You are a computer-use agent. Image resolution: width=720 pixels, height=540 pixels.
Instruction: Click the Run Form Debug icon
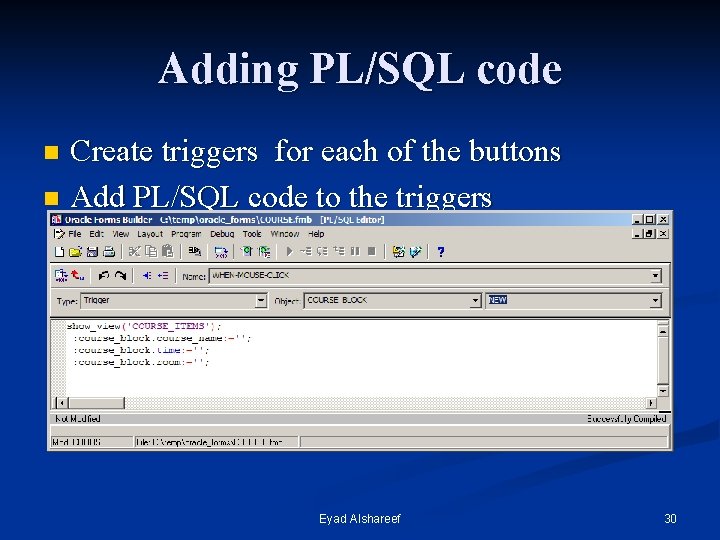point(264,252)
